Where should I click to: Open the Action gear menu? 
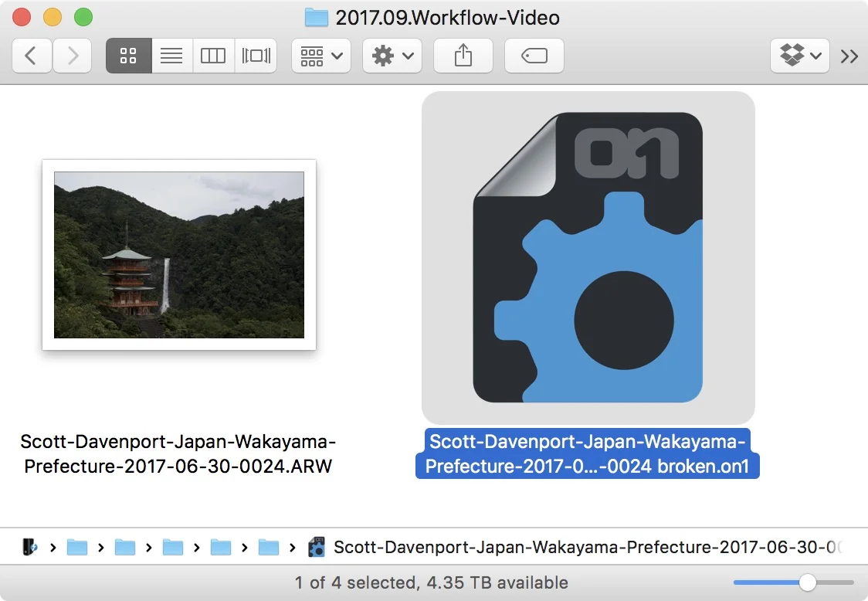(392, 56)
